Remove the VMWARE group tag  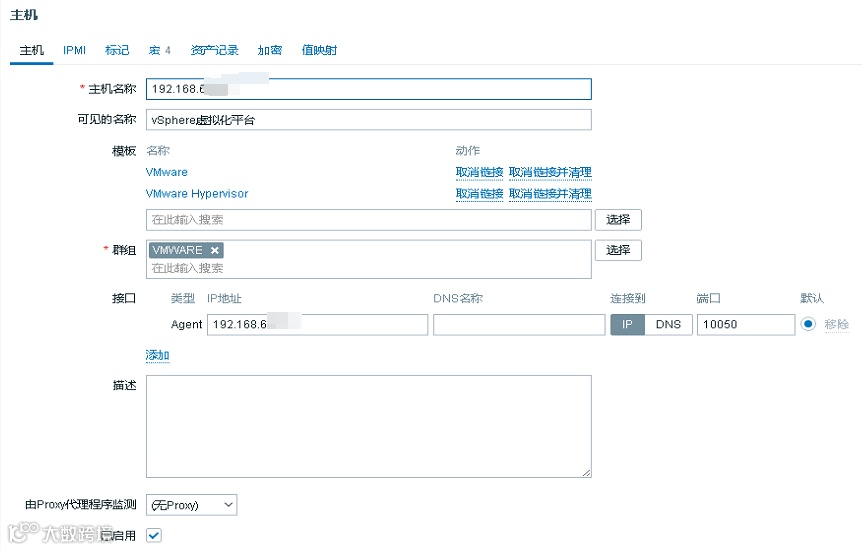[x=215, y=250]
